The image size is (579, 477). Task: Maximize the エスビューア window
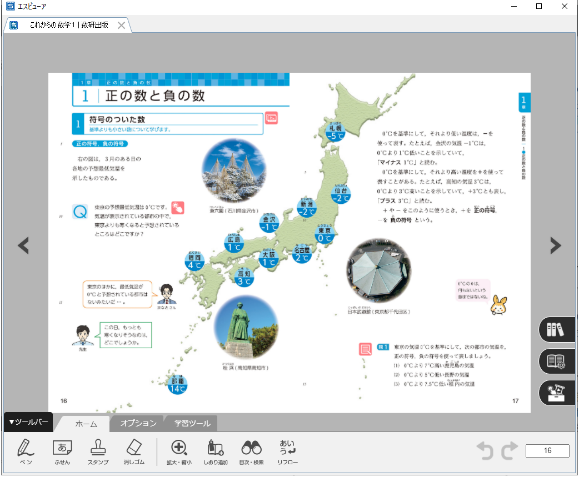[x=539, y=6]
